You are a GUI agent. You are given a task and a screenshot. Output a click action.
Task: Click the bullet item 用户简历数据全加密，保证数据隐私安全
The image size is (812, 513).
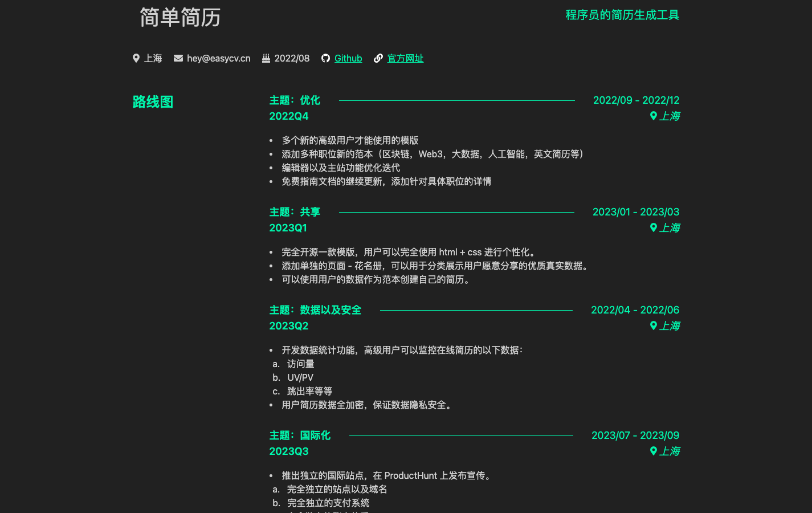[x=368, y=405]
